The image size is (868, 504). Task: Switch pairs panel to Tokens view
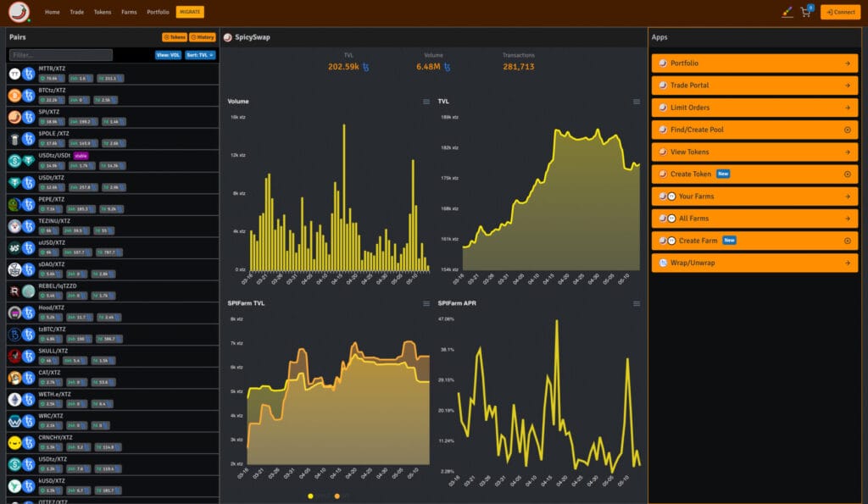pos(175,37)
